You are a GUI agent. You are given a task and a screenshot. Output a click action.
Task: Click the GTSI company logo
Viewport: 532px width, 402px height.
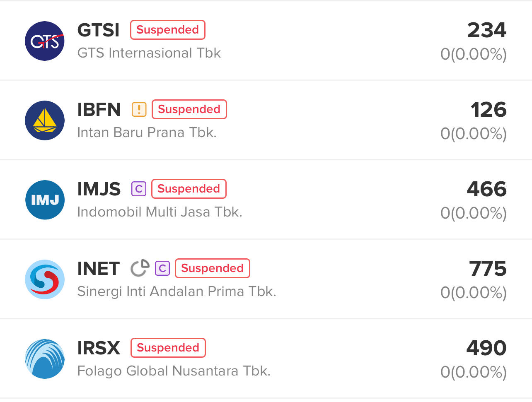pyautogui.click(x=45, y=41)
